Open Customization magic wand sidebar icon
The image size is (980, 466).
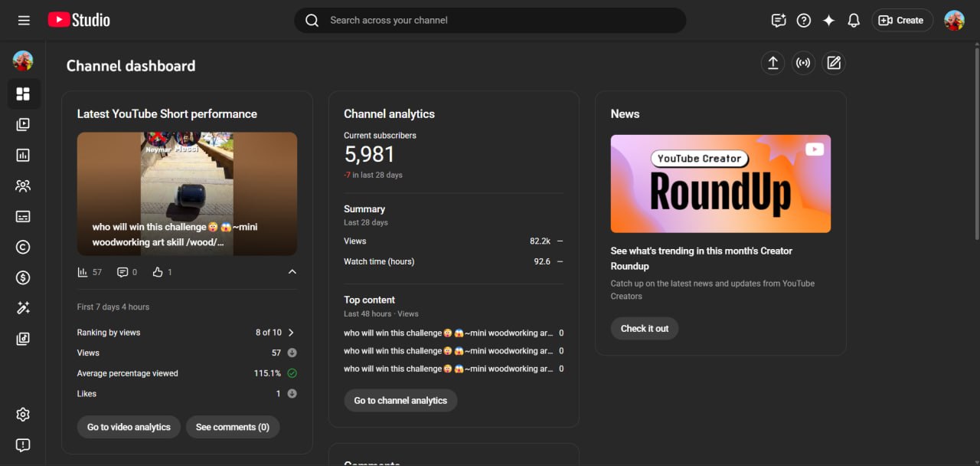coord(23,308)
